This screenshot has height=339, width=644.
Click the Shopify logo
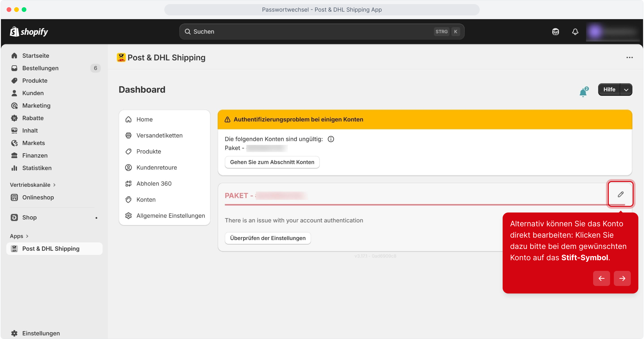(29, 32)
